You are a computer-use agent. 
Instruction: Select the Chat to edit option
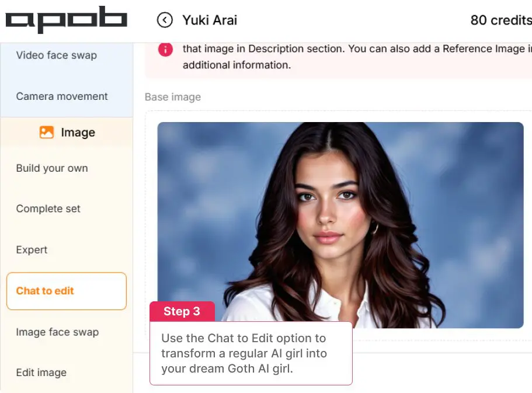point(67,291)
